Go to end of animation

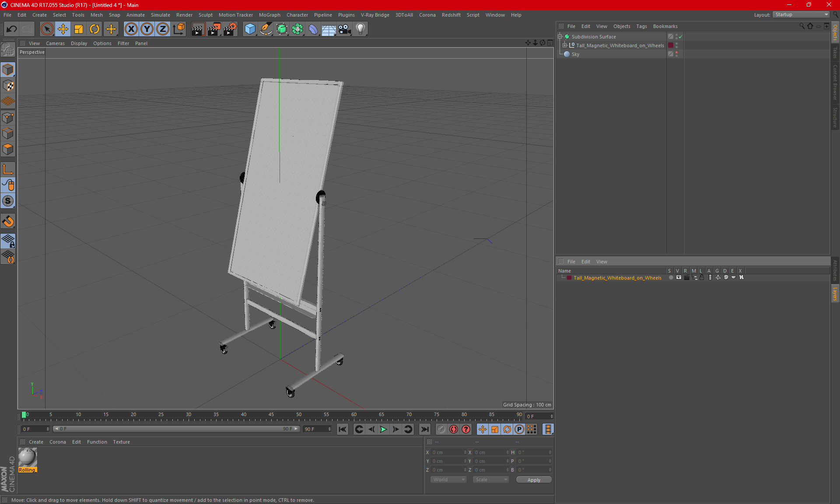point(424,429)
